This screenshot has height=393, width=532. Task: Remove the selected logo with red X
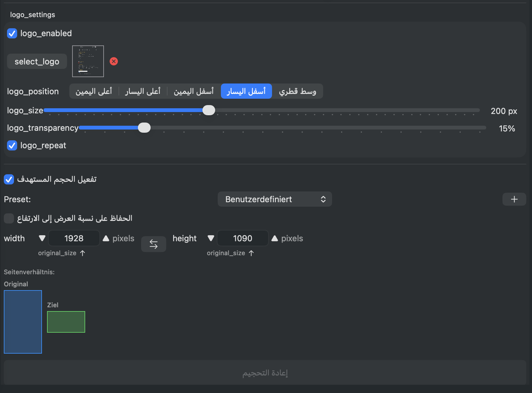[x=114, y=61]
